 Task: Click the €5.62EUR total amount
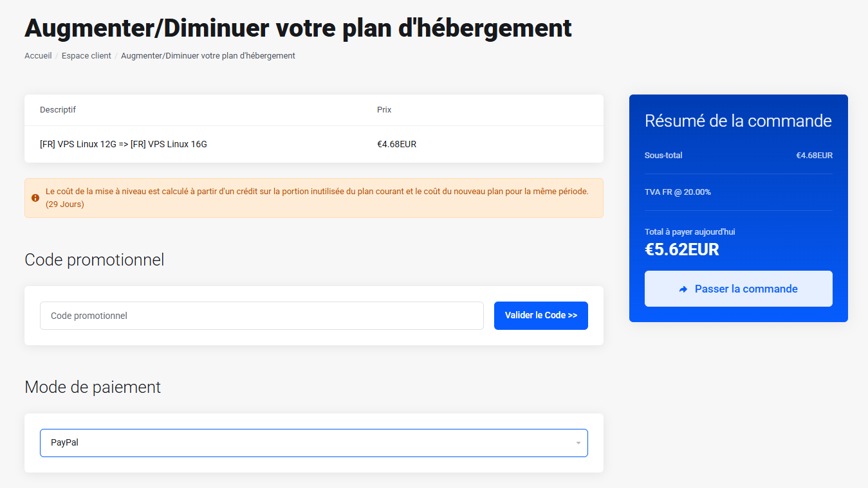point(681,249)
